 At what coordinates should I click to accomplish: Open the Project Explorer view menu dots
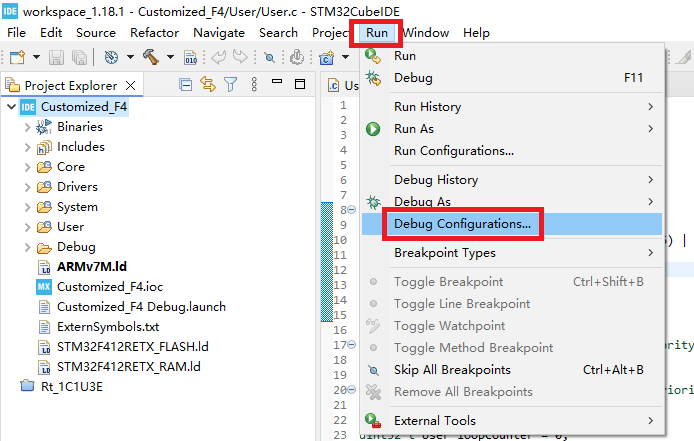[x=252, y=85]
